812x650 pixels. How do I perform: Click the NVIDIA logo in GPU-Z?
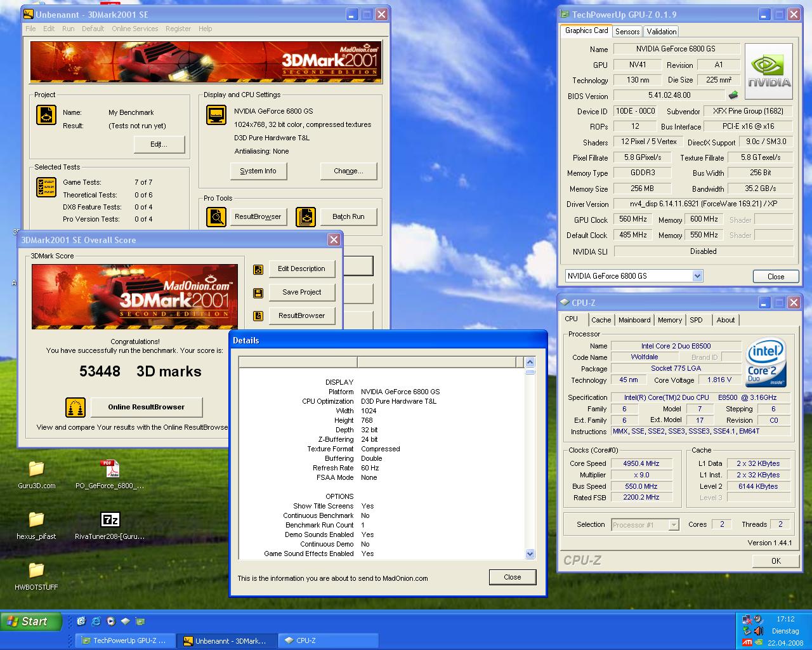click(x=768, y=71)
